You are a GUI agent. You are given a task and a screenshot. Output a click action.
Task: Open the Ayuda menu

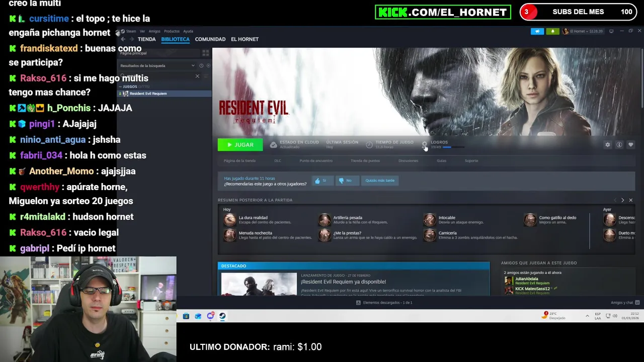[x=188, y=31]
